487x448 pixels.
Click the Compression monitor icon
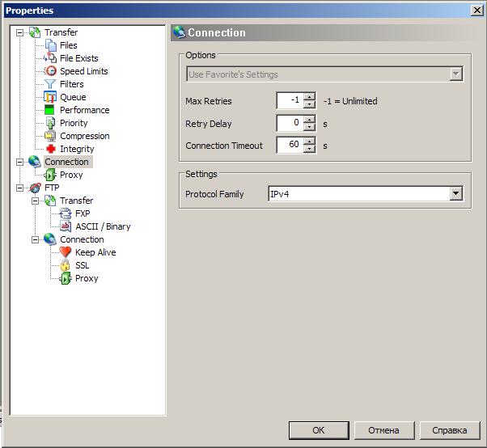point(50,136)
